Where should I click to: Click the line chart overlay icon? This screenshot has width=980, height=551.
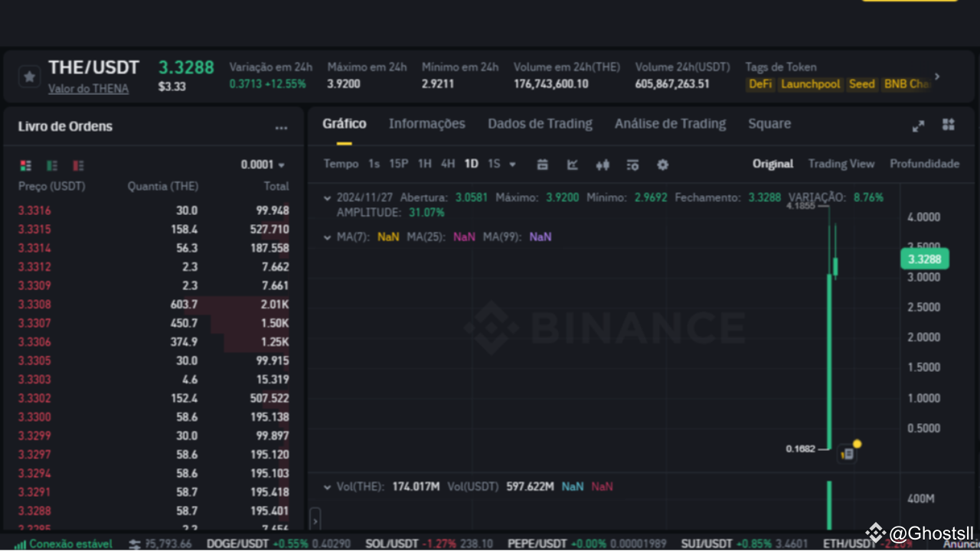pyautogui.click(x=572, y=165)
